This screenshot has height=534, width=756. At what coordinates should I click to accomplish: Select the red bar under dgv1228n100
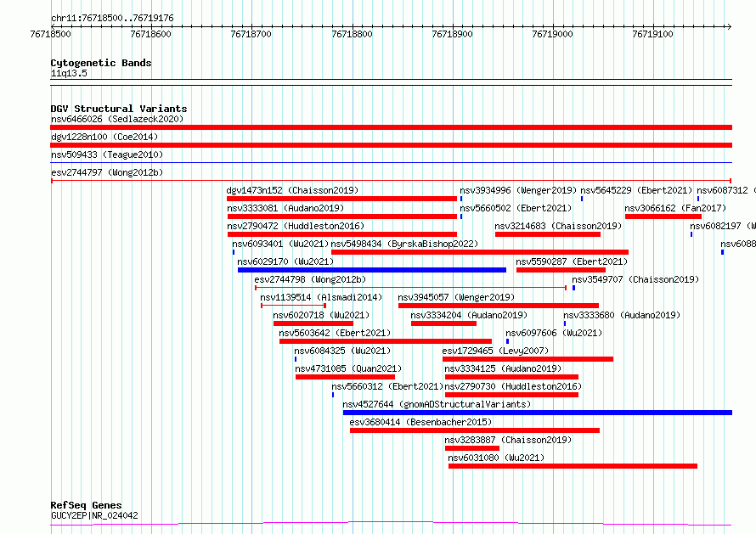(391, 145)
